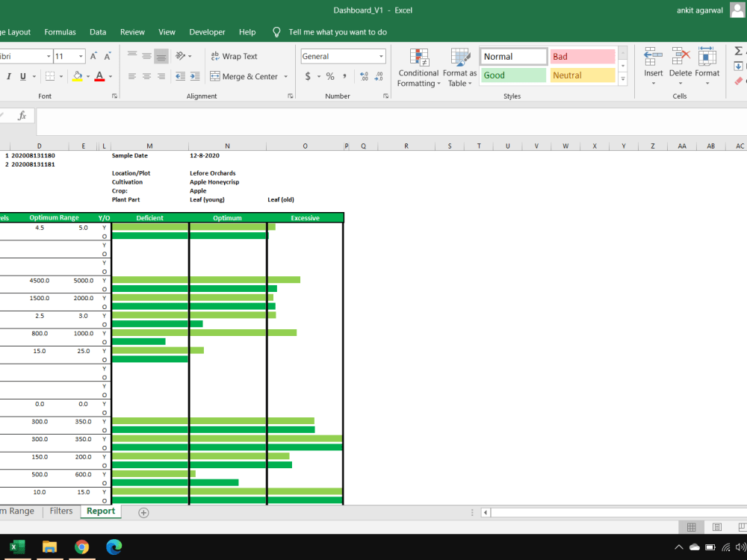Apply the Percent Style format
747x560 pixels.
(329, 75)
